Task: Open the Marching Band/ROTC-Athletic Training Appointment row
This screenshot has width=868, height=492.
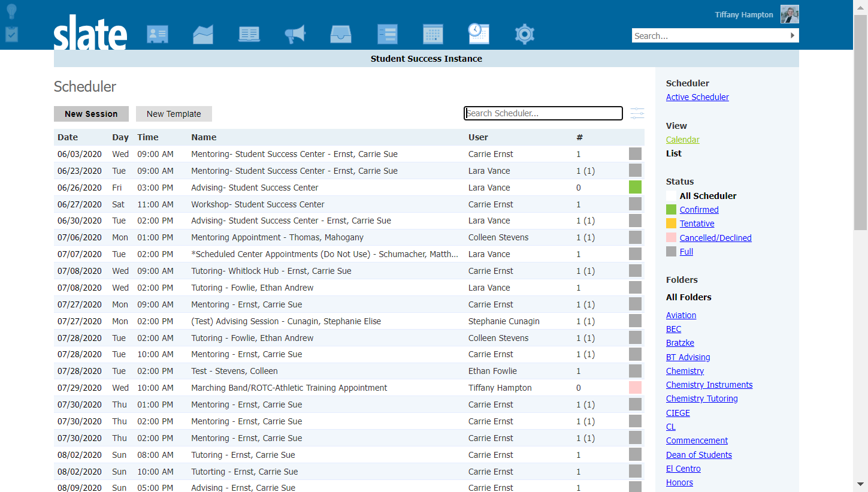Action: click(x=349, y=388)
